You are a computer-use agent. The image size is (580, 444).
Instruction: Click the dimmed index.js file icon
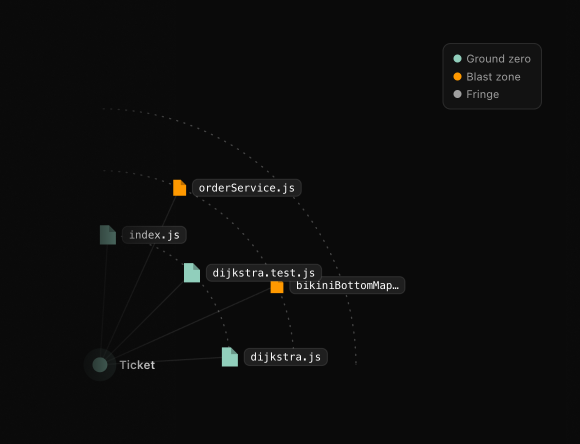coord(108,235)
